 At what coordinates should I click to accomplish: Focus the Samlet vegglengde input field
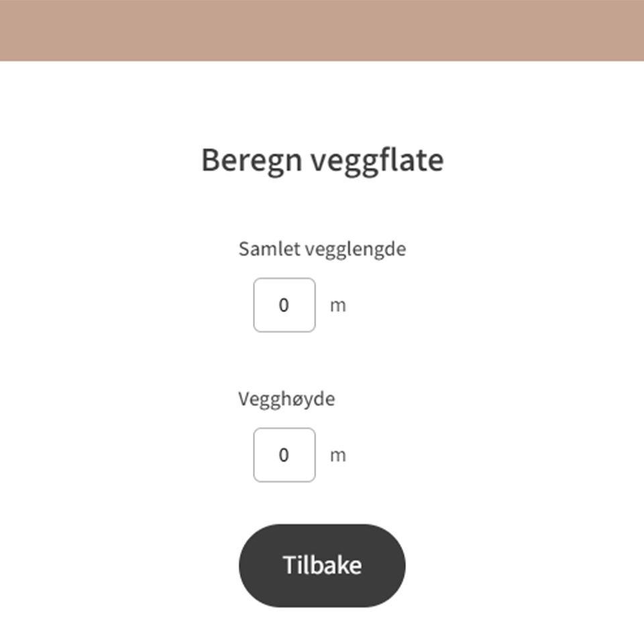coord(284,305)
